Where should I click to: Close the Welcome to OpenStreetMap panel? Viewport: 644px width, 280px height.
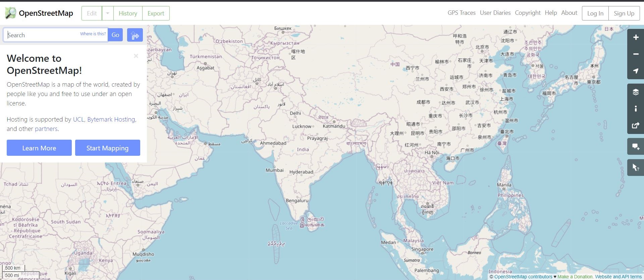coord(136,56)
